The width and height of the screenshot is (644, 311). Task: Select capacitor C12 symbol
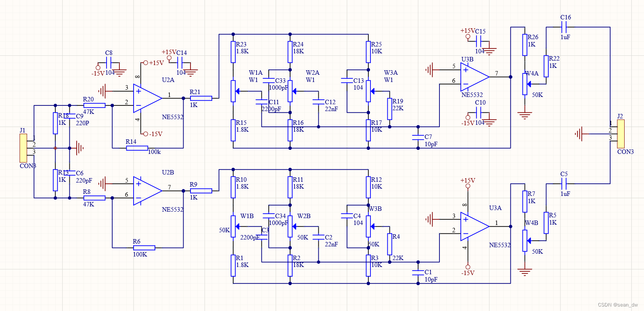318,102
